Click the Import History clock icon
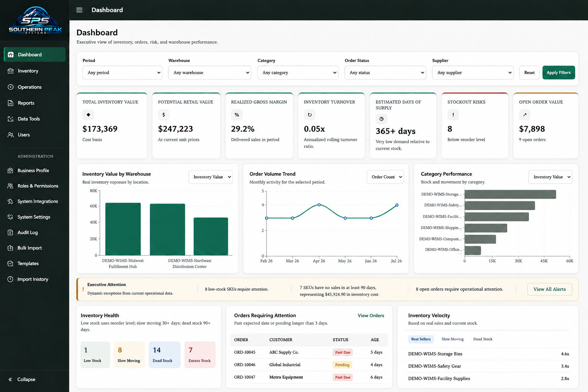The height and width of the screenshot is (392, 588). coord(10,279)
